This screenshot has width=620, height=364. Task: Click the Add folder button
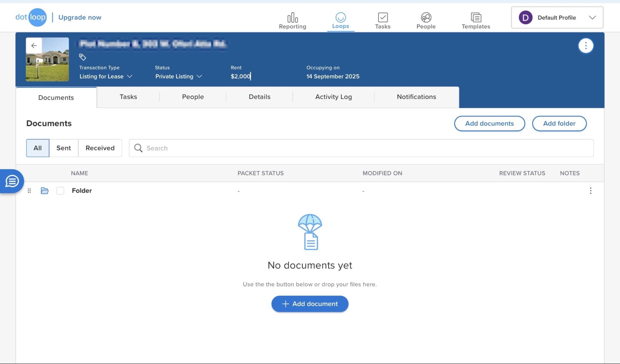[x=559, y=123]
